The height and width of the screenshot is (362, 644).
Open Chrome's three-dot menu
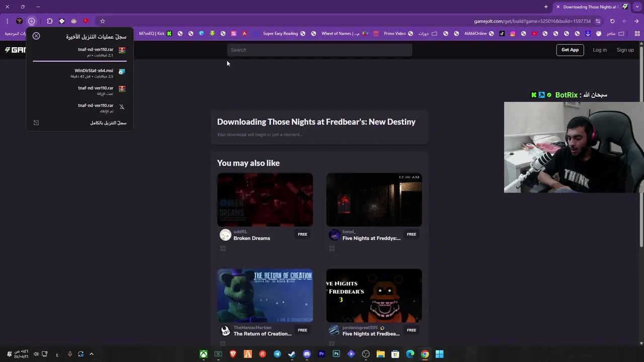(x=8, y=21)
